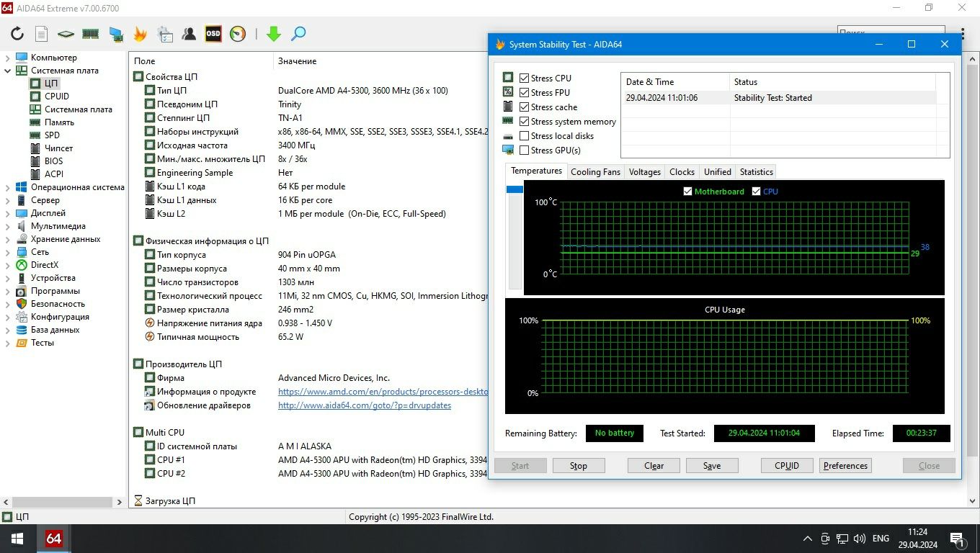The height and width of the screenshot is (553, 980).
Task: Toggle Stress system memory checkbox
Action: 524,122
